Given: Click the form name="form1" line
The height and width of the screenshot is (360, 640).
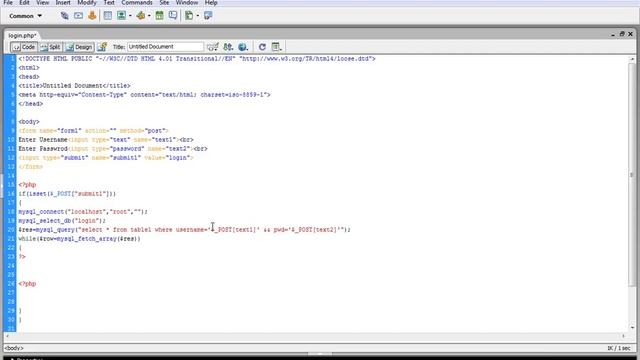Looking at the screenshot, I should pos(93,131).
